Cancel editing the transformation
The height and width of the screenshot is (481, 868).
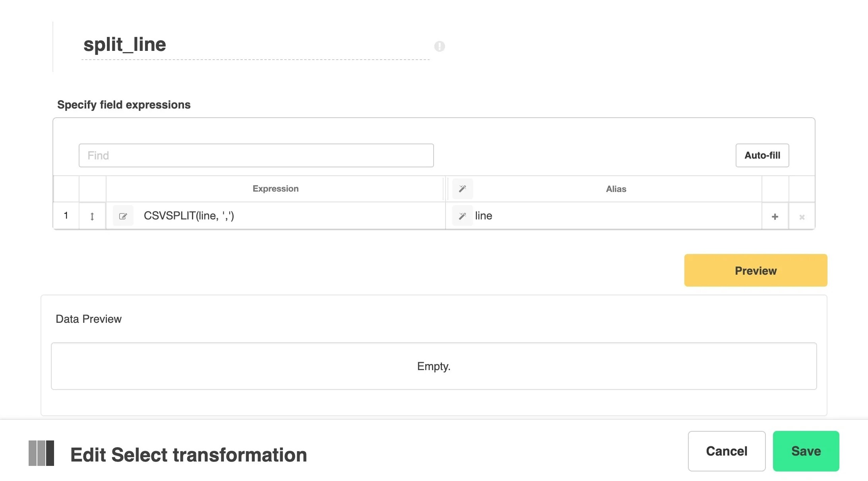tap(726, 451)
